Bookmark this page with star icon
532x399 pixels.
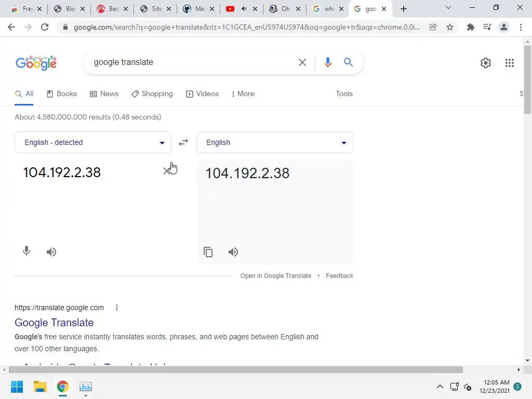tap(450, 27)
